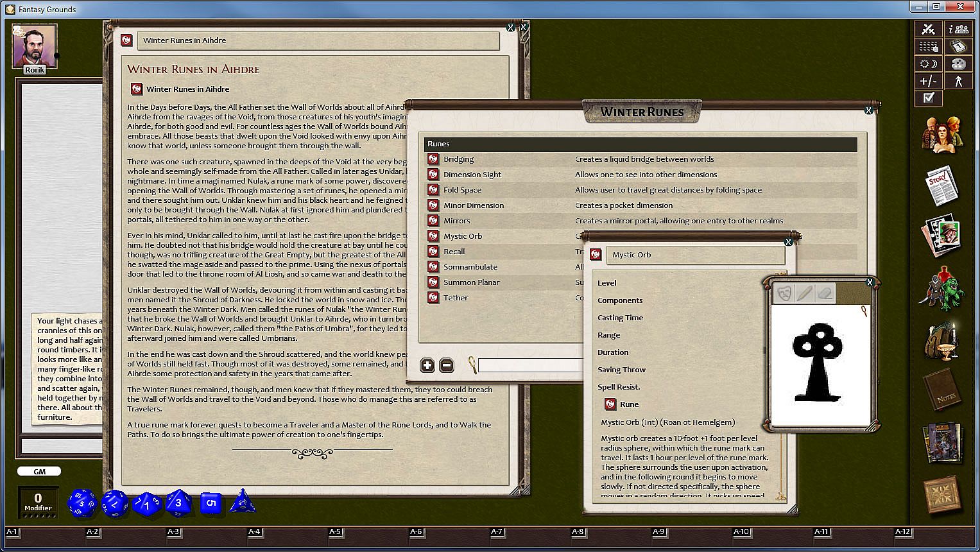Open the Tether rune link icon
980x552 pixels.
pyautogui.click(x=433, y=298)
